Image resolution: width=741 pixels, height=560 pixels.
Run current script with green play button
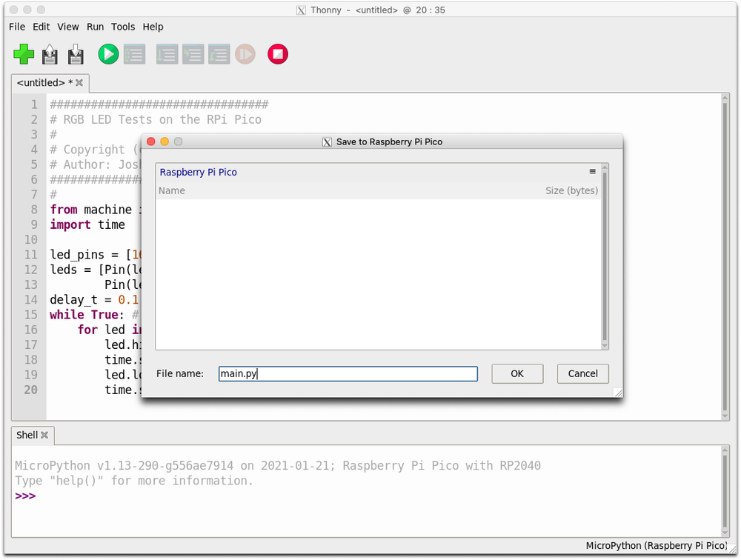tap(108, 54)
